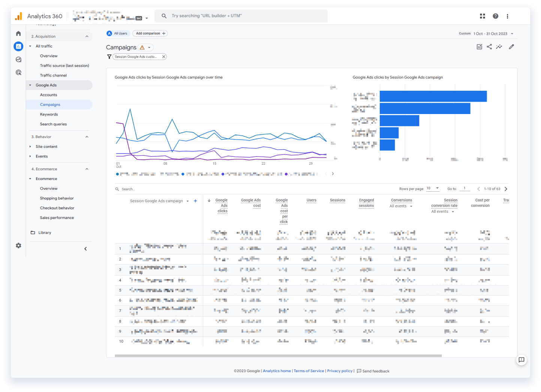Screen dimensions: 541x392
Task: Click the Go to page number field
Action: (465, 189)
